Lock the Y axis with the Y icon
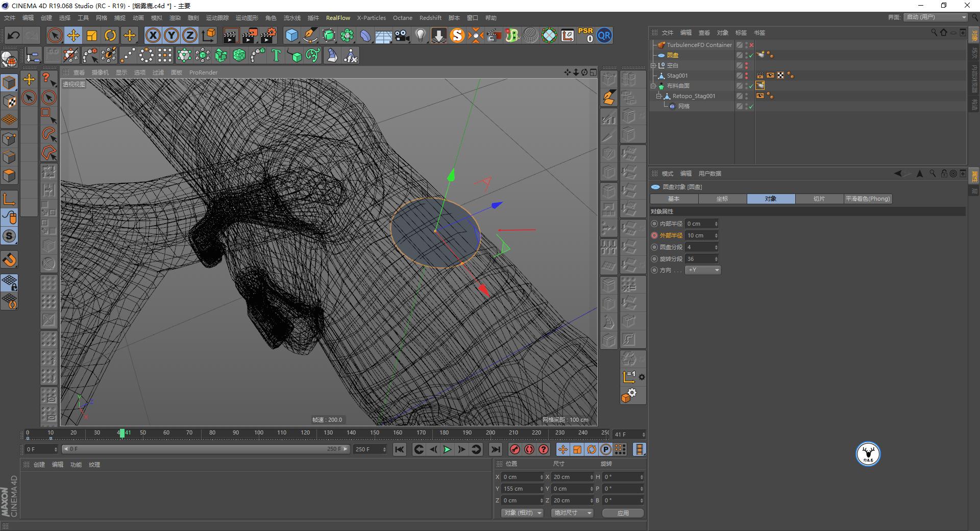The width and height of the screenshot is (980, 531). tap(171, 35)
